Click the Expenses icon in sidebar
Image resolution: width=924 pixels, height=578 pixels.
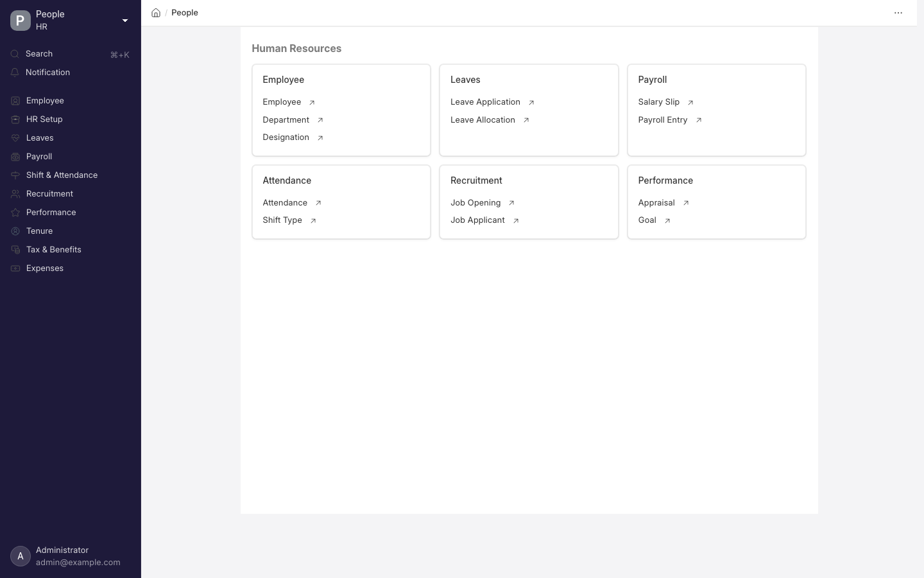15,268
